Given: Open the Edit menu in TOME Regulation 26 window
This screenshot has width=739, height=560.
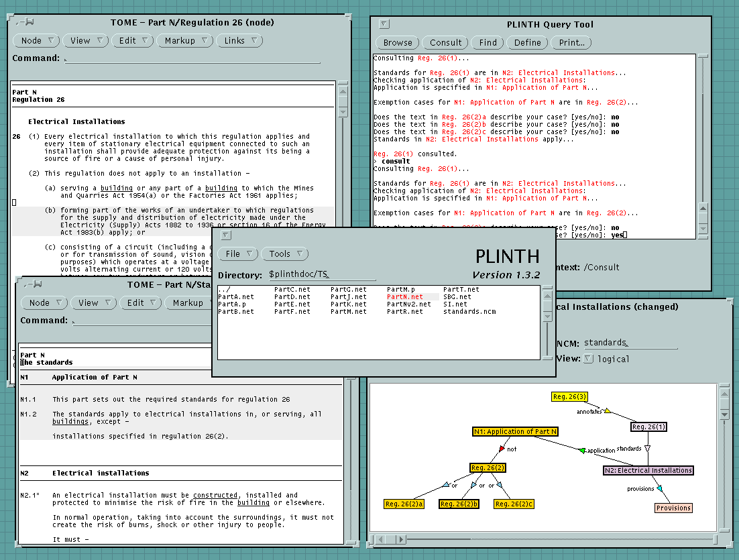Looking at the screenshot, I should click(x=133, y=40).
